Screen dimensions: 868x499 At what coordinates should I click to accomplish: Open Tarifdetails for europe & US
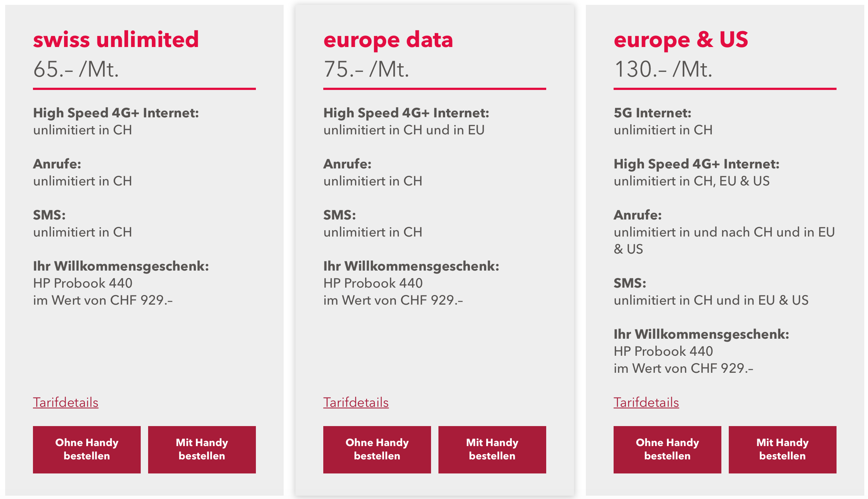(x=646, y=402)
